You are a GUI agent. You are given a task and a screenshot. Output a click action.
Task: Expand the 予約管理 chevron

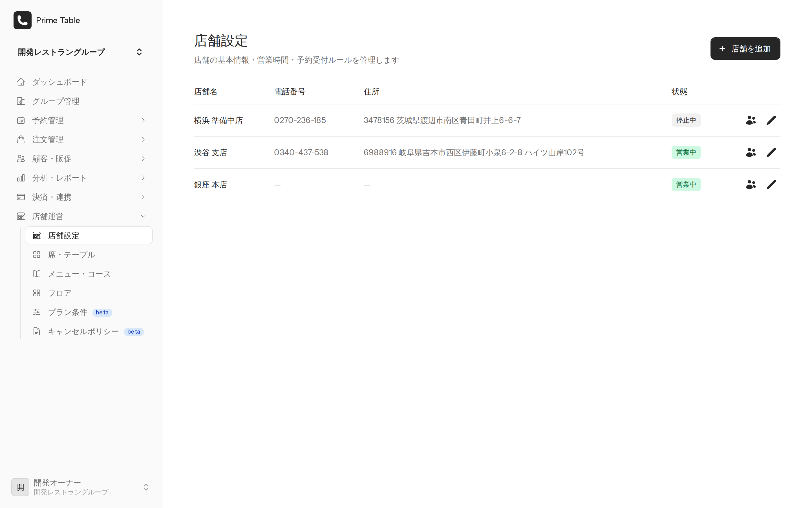tap(143, 120)
